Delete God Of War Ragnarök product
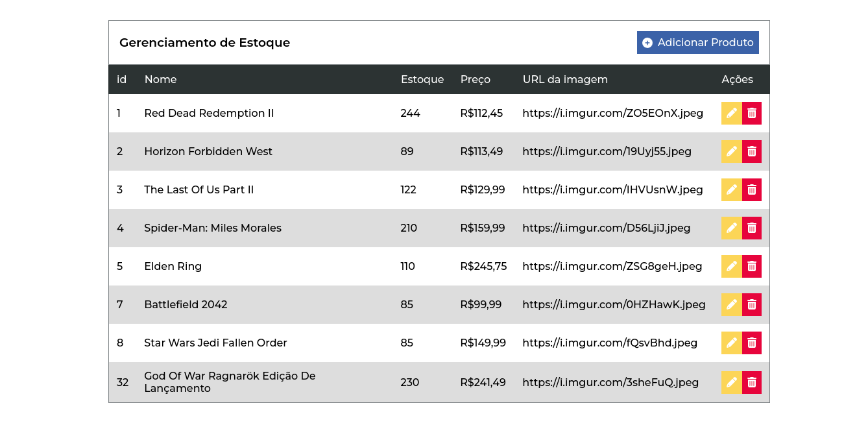 pyautogui.click(x=752, y=382)
